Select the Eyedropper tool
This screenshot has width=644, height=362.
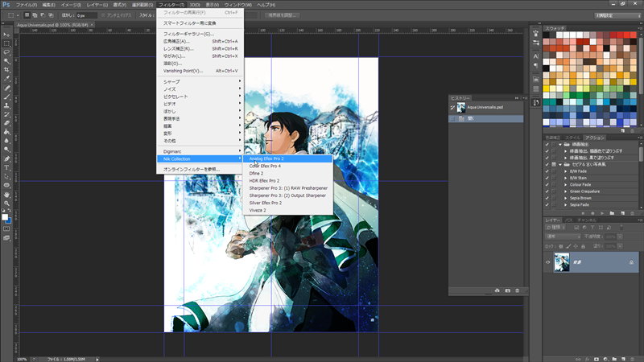[6, 79]
